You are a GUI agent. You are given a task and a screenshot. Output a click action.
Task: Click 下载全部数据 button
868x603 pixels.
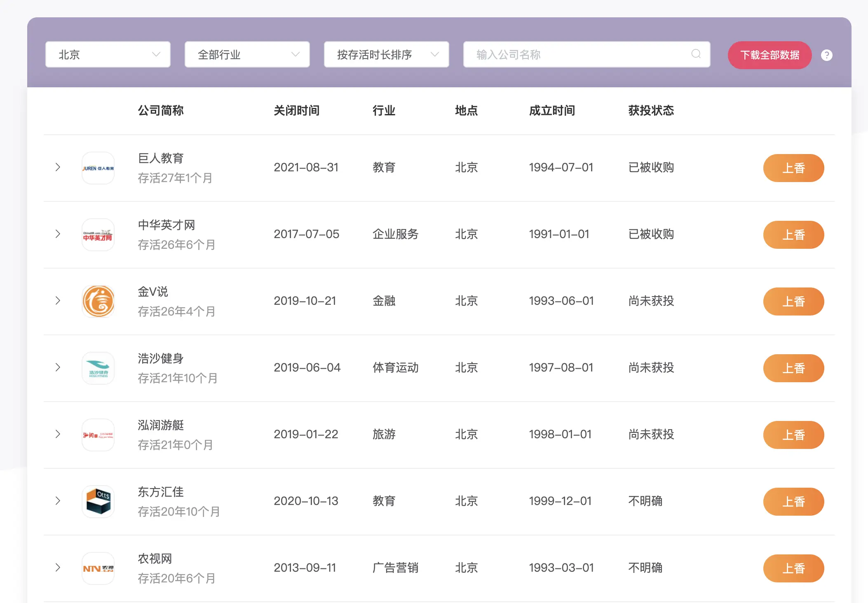tap(769, 55)
